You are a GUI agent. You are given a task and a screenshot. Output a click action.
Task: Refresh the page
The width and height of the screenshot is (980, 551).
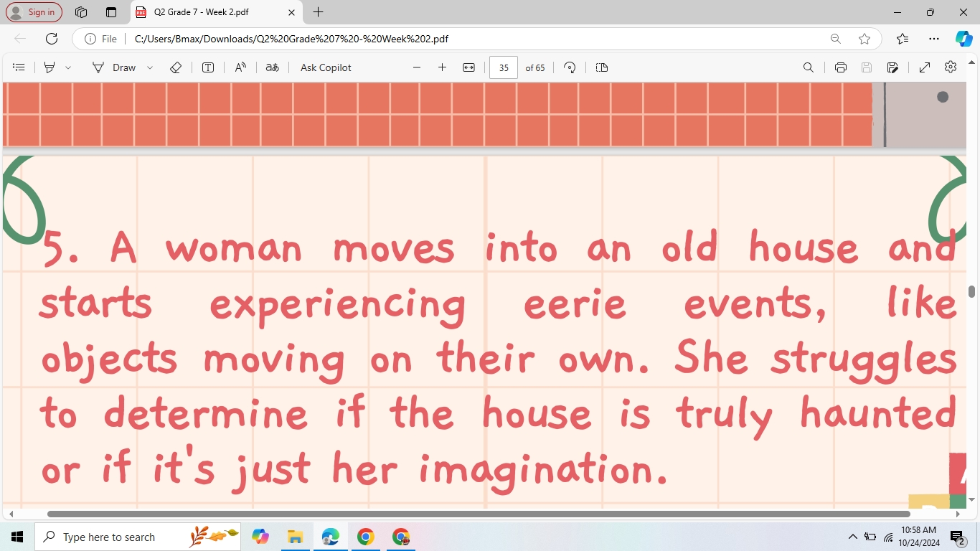click(x=52, y=39)
